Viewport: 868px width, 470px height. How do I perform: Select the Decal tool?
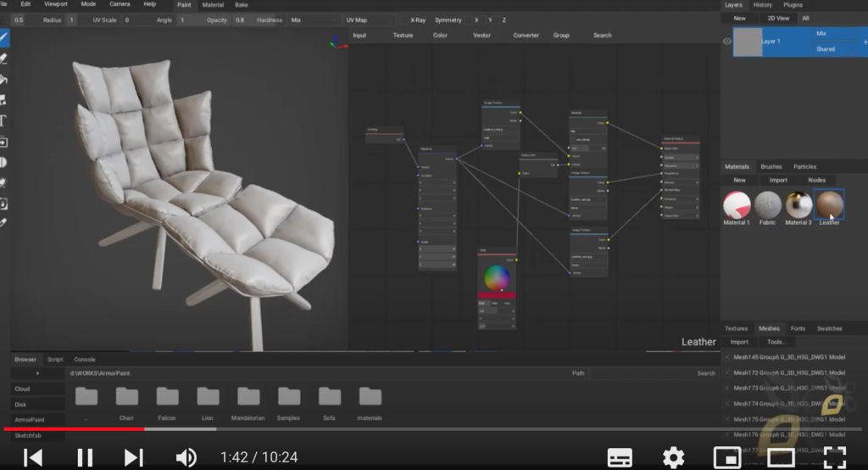pos(4,100)
